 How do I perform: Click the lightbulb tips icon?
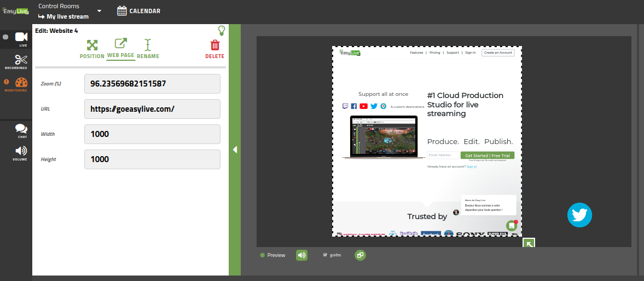[x=222, y=31]
